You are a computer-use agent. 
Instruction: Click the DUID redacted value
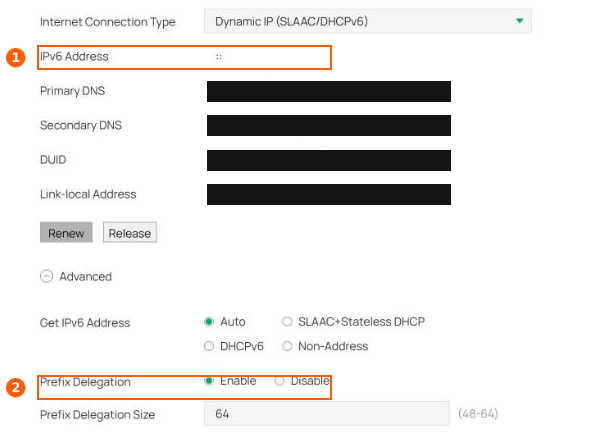coord(329,160)
